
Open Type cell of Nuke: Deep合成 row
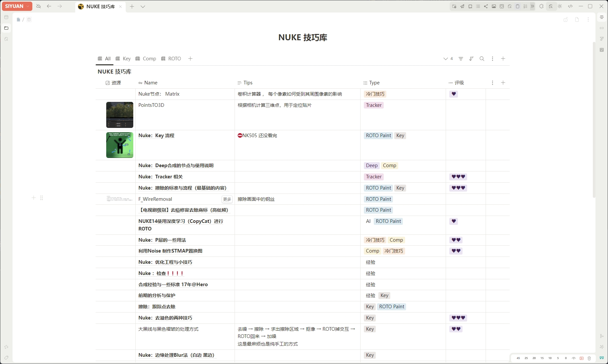[x=403, y=166]
